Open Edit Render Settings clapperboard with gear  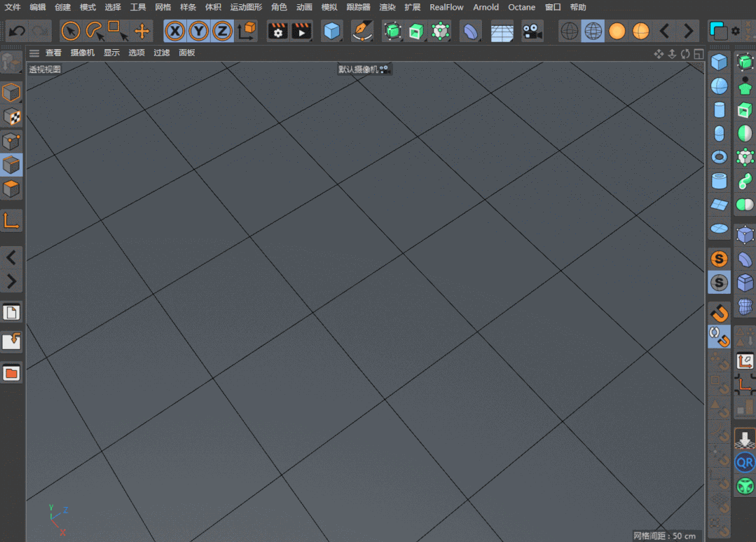click(278, 31)
